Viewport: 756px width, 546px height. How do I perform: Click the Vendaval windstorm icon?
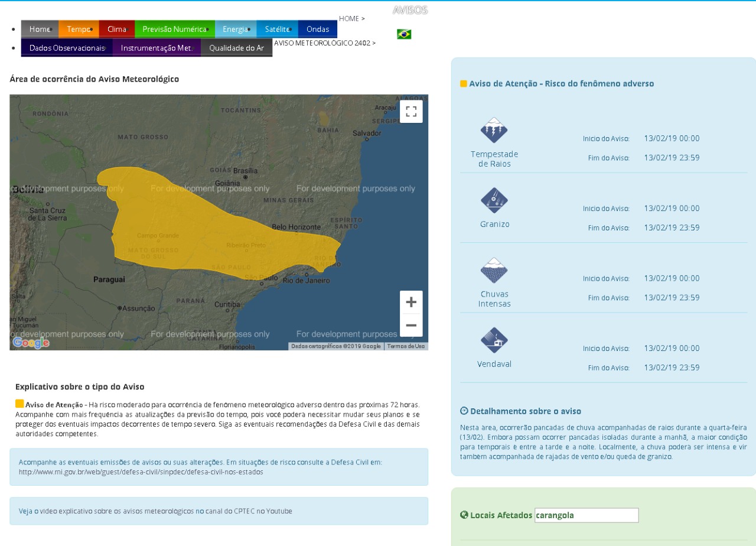click(494, 340)
